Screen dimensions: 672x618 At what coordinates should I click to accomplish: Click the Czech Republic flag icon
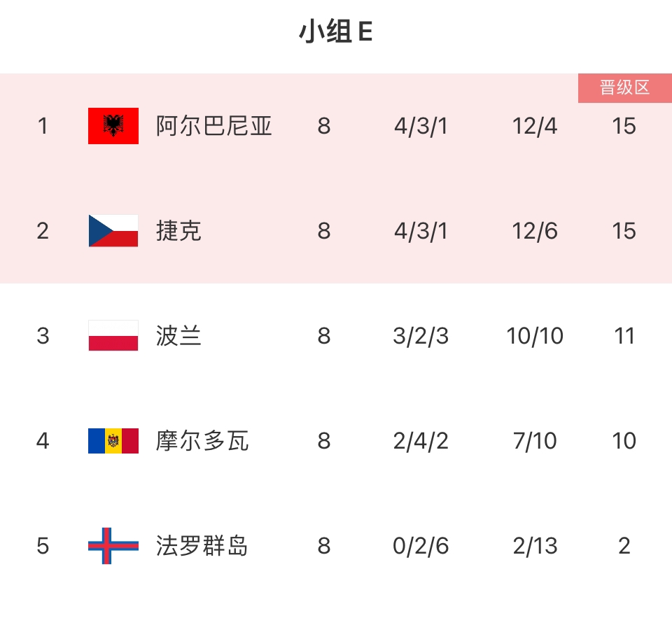[x=113, y=231]
